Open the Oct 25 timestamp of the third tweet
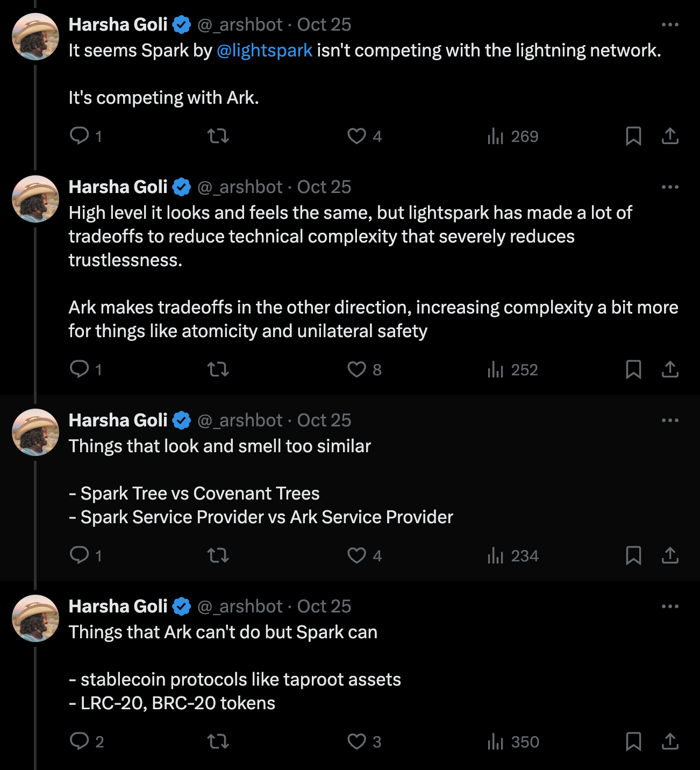 click(324, 420)
